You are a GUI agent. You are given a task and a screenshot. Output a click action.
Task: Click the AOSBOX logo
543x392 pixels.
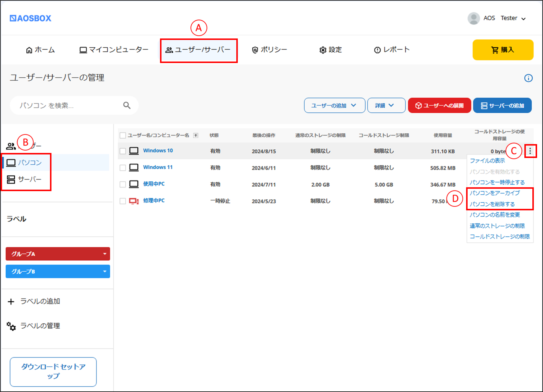tap(30, 18)
